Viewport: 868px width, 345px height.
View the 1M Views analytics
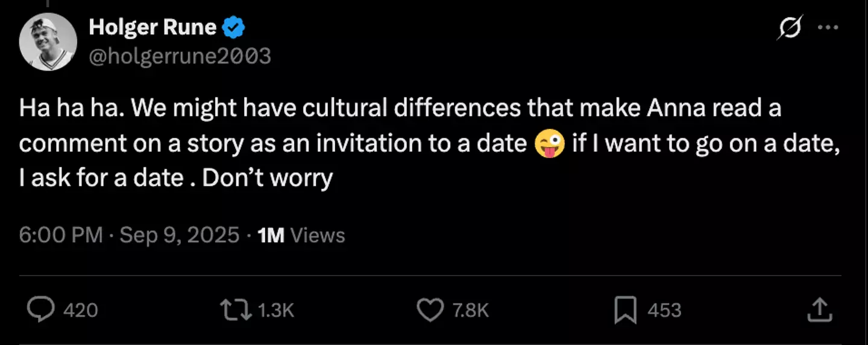point(301,235)
